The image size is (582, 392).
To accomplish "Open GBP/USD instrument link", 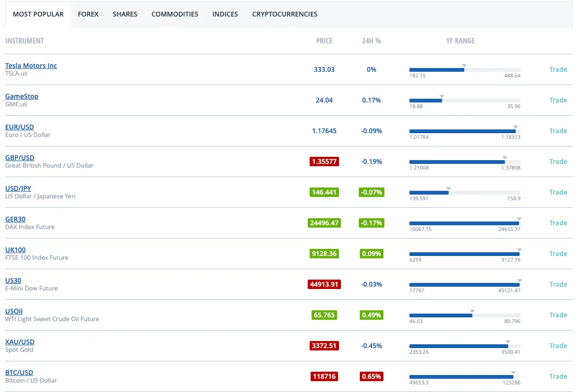I will point(20,158).
